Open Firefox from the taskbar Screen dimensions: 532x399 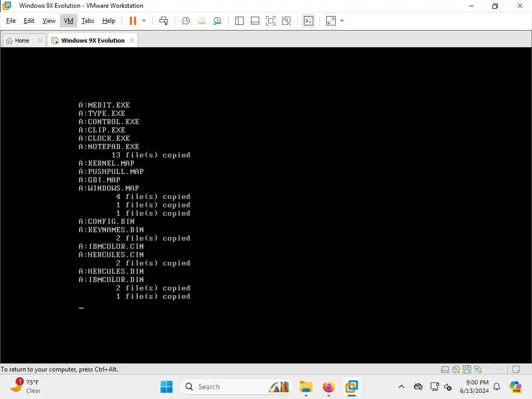(x=328, y=387)
